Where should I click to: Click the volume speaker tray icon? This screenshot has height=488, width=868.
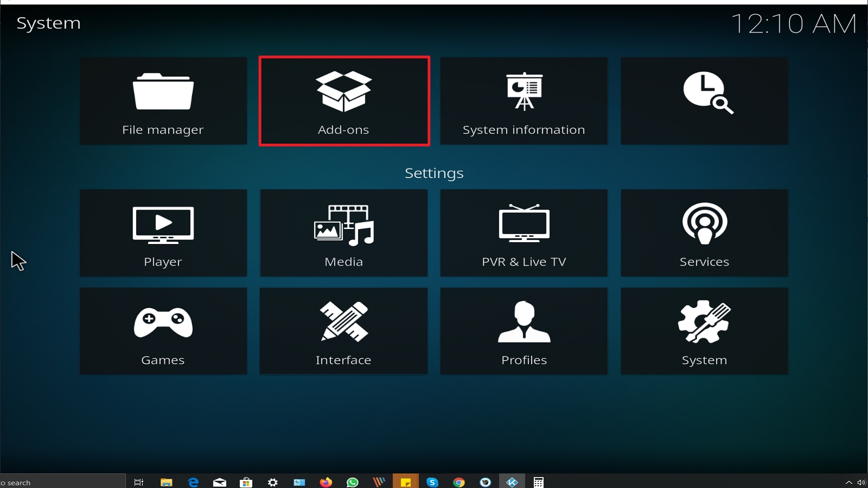[861, 483]
